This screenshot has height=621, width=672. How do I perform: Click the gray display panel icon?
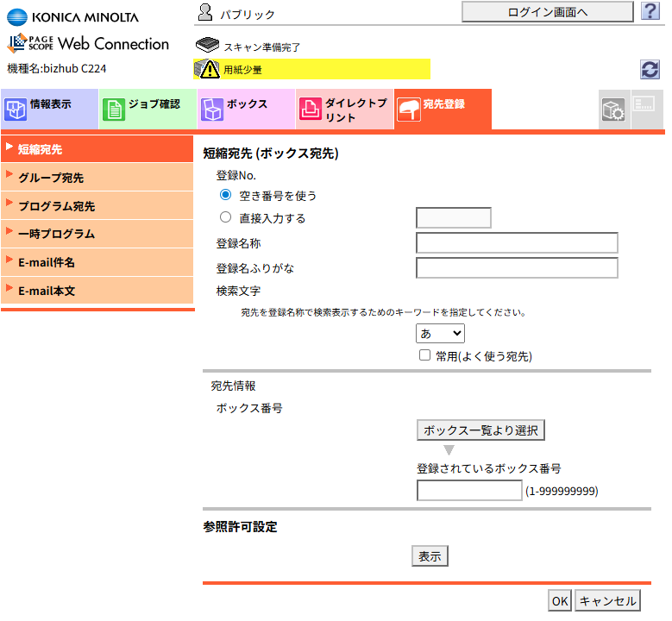point(644,103)
